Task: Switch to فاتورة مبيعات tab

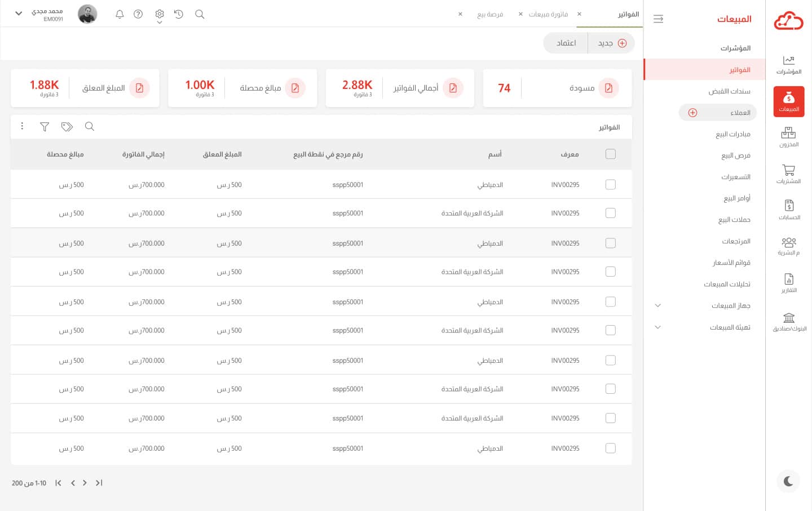Action: tap(548, 14)
